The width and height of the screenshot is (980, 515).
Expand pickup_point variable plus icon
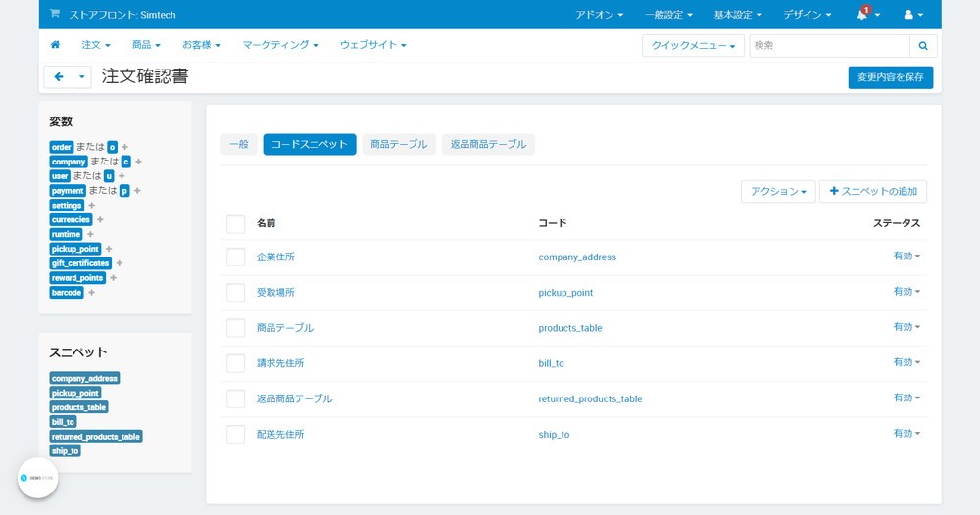109,249
